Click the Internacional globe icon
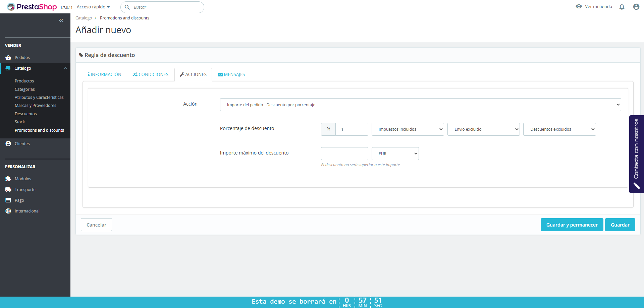The height and width of the screenshot is (308, 644). pos(8,211)
